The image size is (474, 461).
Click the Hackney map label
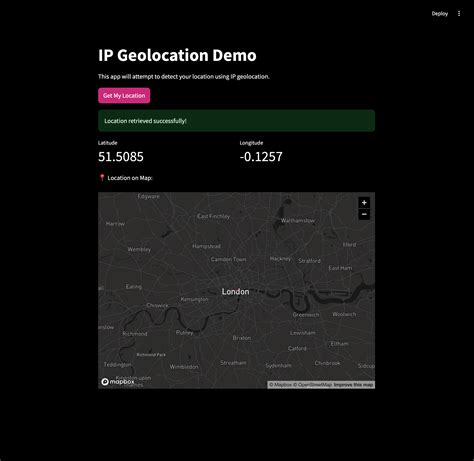[x=280, y=259]
